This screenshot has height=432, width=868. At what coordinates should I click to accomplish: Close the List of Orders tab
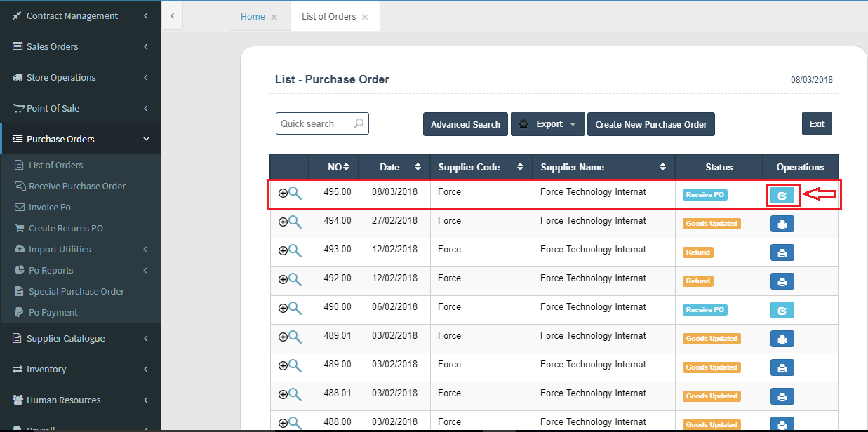click(365, 17)
